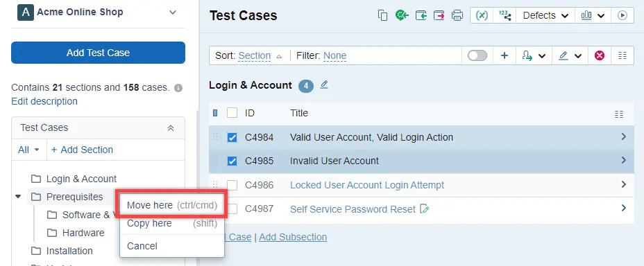644x266 pixels.
Task: Open the Acme Online Shop project dropdown
Action: point(173,12)
